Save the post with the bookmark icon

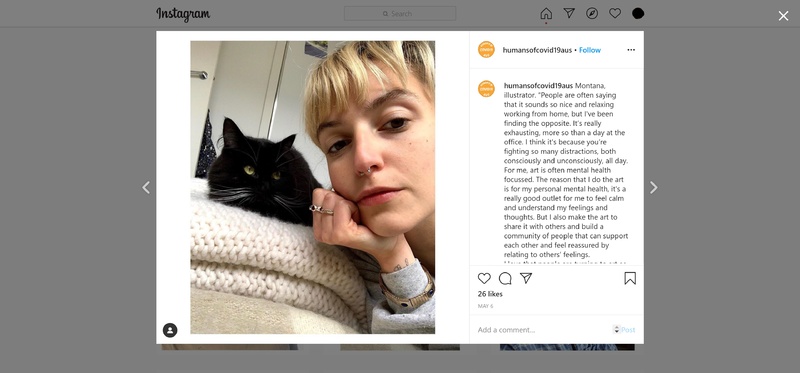click(630, 278)
